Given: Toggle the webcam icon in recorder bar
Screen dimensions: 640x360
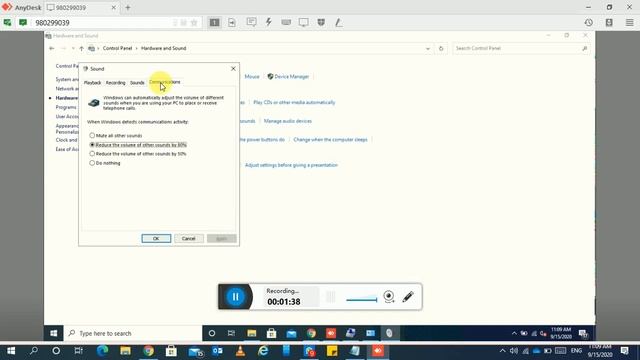Looking at the screenshot, I should click(x=389, y=296).
